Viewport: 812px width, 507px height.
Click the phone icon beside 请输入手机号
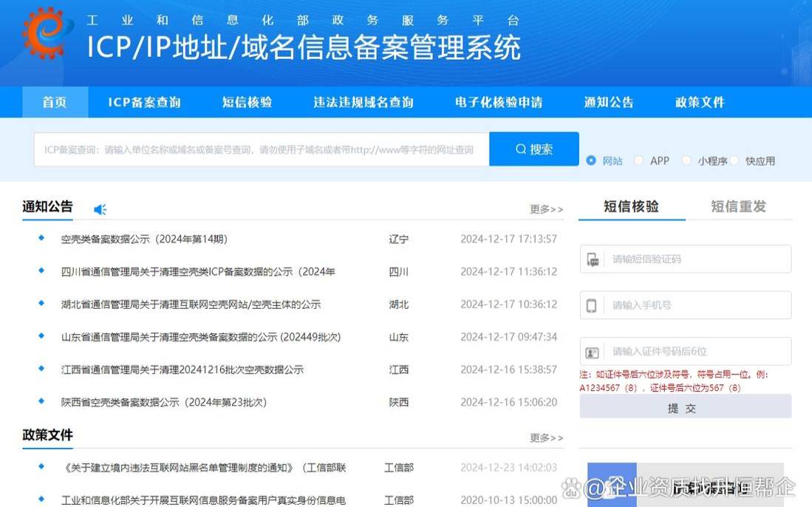tap(591, 305)
